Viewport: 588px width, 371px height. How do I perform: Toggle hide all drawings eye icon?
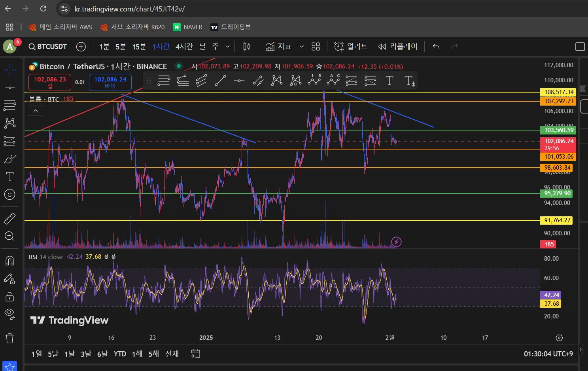[x=9, y=314]
